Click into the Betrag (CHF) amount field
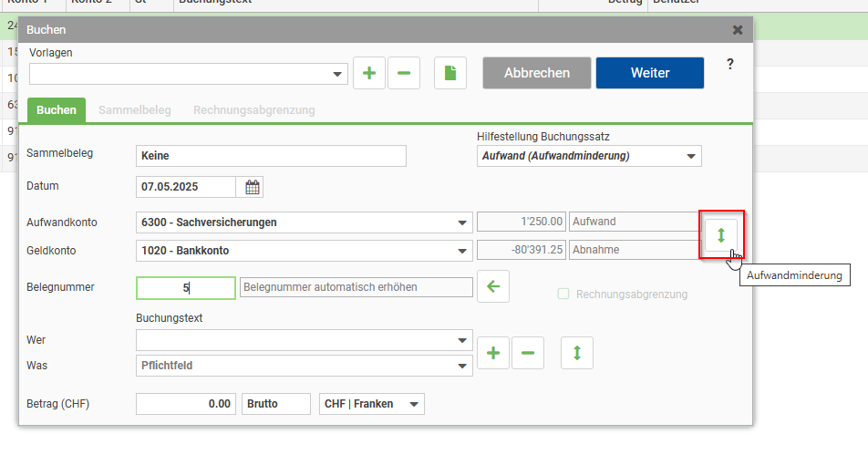This screenshot has width=868, height=455. click(x=186, y=404)
